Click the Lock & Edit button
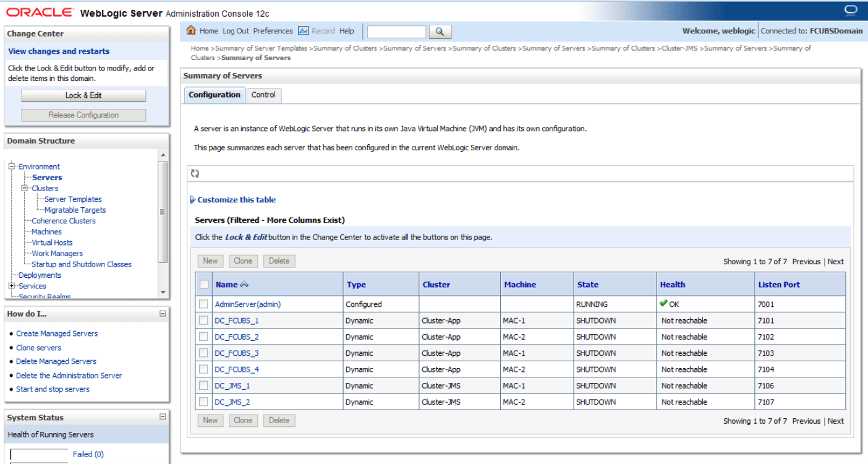The width and height of the screenshot is (868, 464). [x=83, y=95]
